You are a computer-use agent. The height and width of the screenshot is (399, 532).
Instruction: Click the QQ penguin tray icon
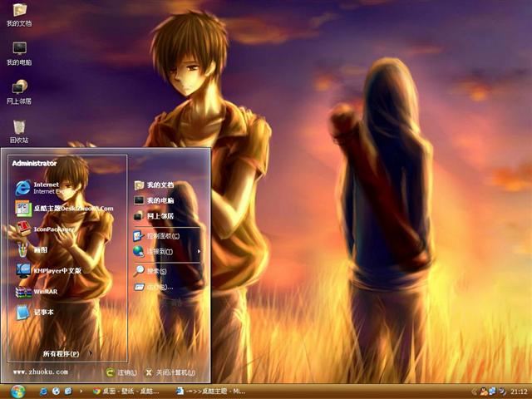484,392
